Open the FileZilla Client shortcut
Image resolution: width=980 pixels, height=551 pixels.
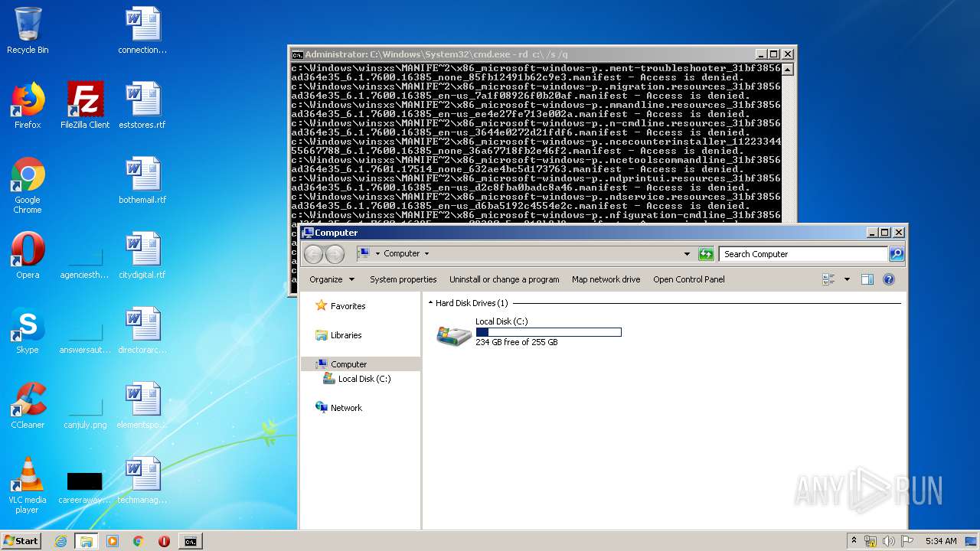coord(85,106)
